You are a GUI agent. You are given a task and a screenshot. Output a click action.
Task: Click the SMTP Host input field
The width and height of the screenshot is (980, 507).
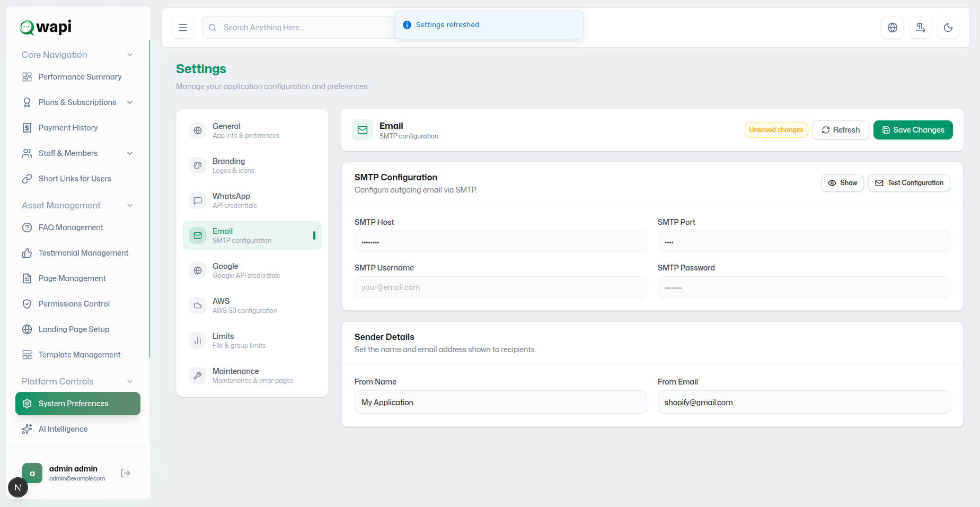click(x=501, y=241)
